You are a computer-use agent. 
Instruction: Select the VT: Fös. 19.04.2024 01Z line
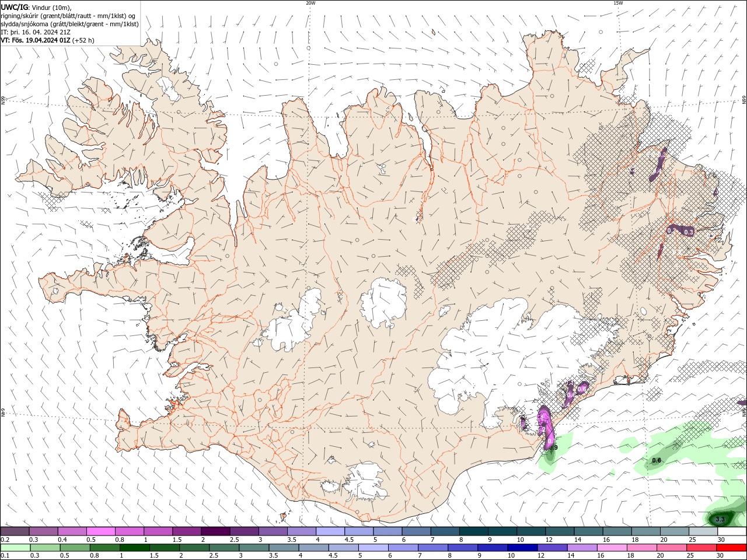[x=47, y=40]
